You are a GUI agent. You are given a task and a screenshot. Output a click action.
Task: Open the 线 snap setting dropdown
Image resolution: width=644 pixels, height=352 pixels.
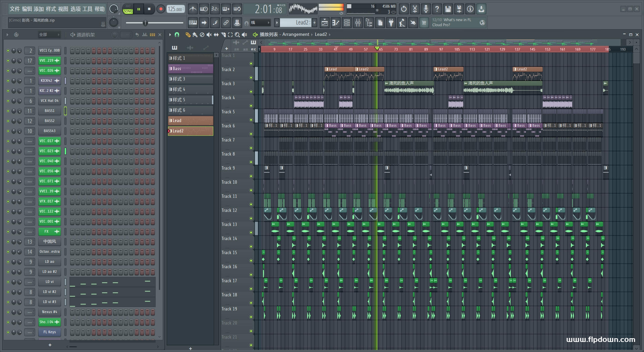click(261, 23)
